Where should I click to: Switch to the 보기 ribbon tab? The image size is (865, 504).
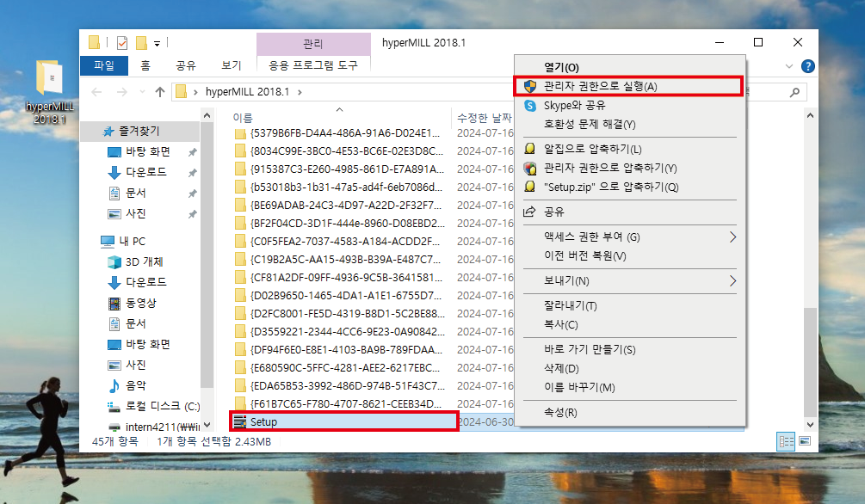(232, 65)
